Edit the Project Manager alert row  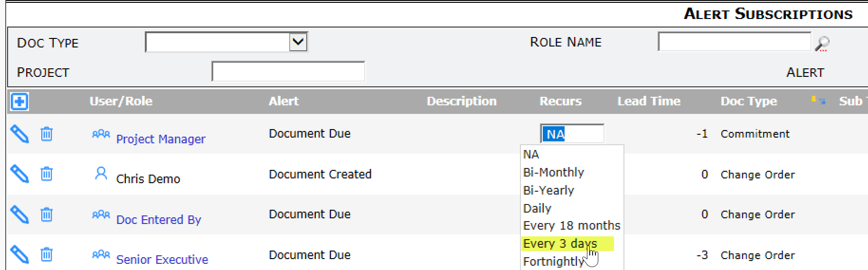[19, 134]
